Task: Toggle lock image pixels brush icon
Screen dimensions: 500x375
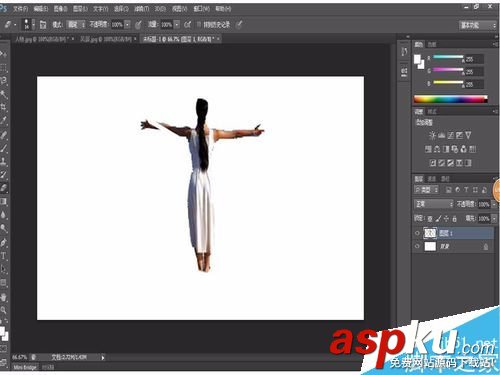Action: [438, 219]
